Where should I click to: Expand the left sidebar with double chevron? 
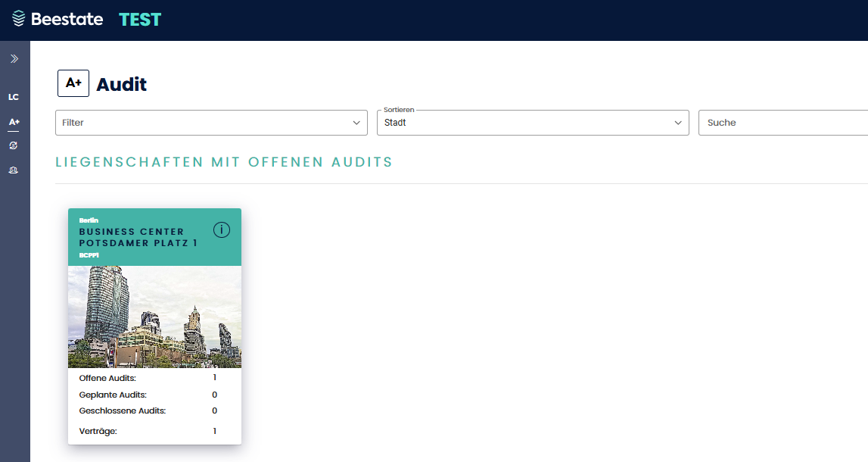14,59
